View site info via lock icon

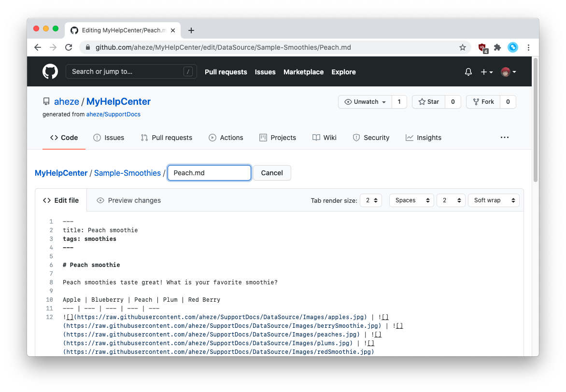[x=88, y=47]
